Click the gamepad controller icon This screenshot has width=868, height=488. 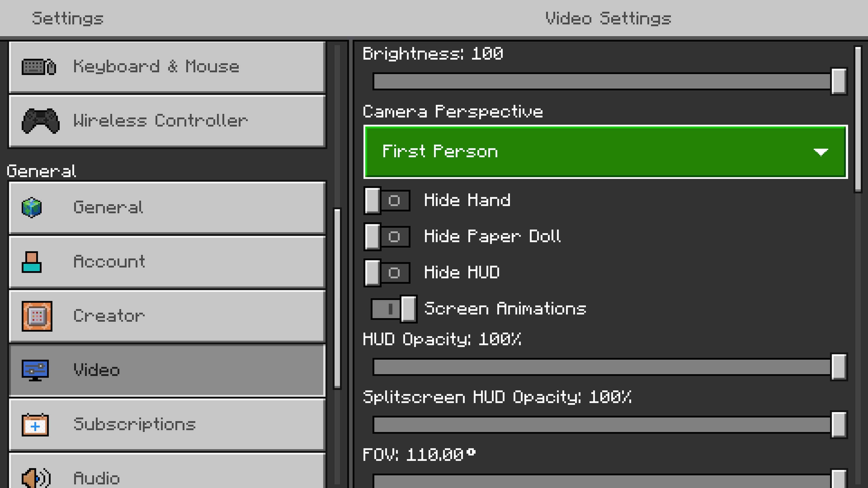(40, 121)
